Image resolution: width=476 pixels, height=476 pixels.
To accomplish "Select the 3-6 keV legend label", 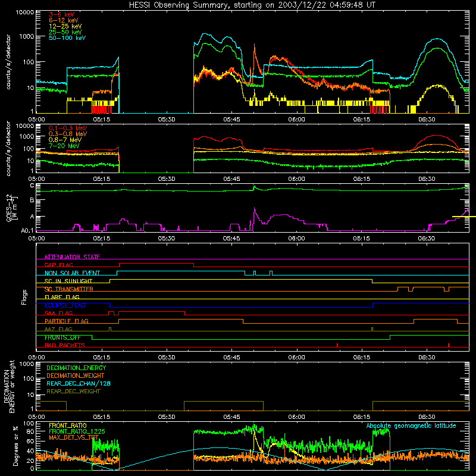I will pos(61,14).
